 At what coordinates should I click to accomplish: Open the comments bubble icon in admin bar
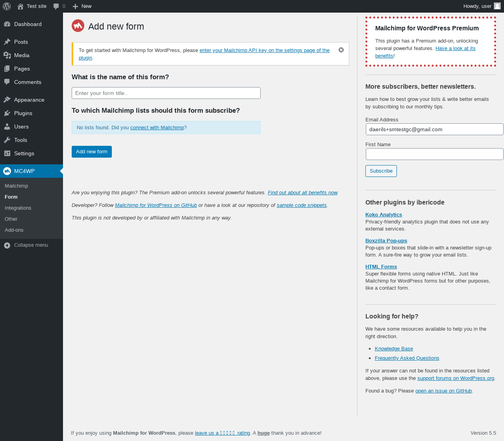(x=56, y=6)
